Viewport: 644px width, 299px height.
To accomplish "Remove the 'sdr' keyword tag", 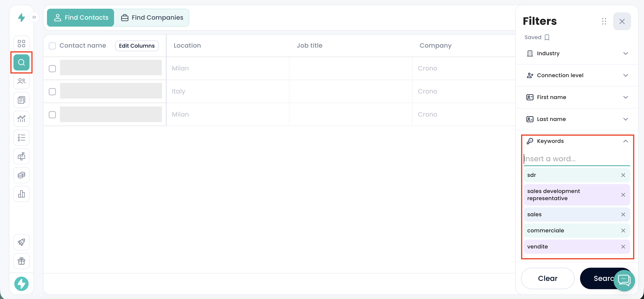I will click(x=623, y=175).
